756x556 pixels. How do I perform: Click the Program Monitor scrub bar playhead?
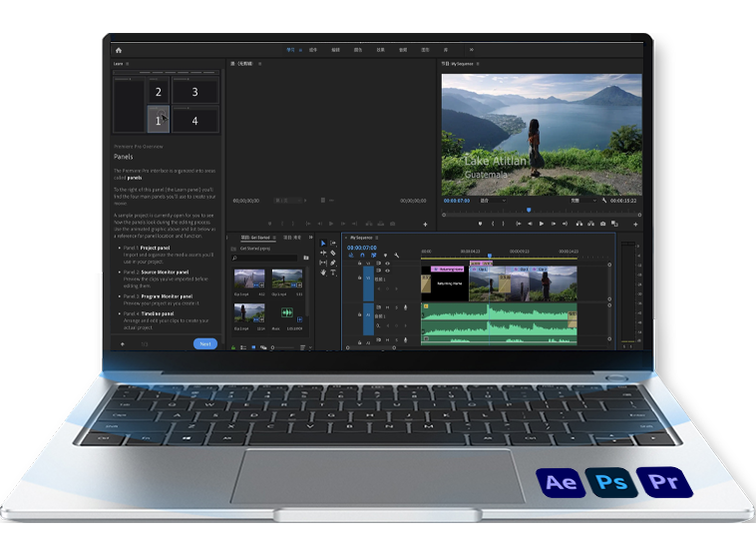(529, 210)
